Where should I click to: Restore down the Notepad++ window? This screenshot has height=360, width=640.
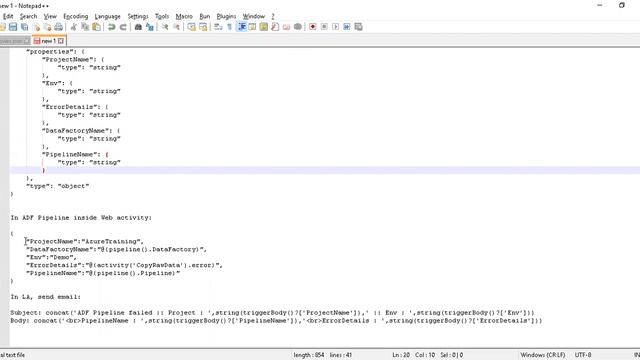point(622,5)
